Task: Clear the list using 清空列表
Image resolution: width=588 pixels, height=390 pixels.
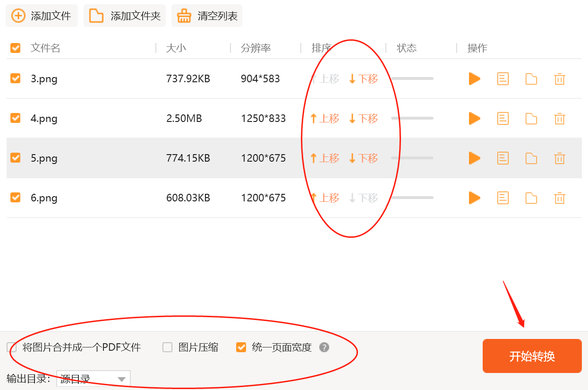Action: (x=207, y=15)
